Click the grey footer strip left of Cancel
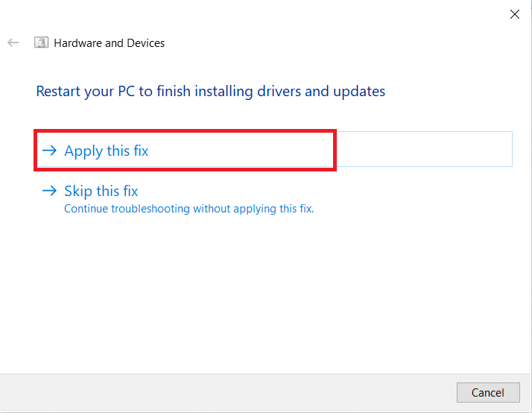Viewport: 532px width, 413px height. [x=224, y=392]
